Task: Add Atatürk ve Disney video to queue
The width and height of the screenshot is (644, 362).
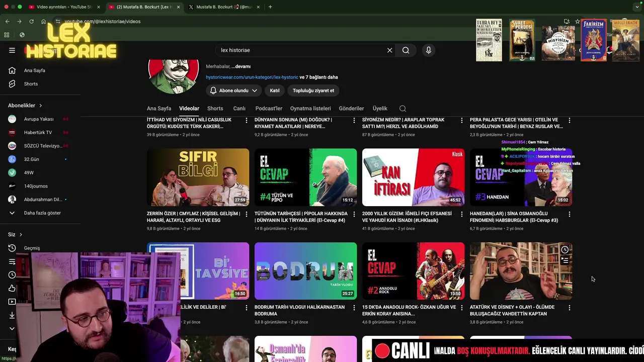Action: (x=565, y=260)
